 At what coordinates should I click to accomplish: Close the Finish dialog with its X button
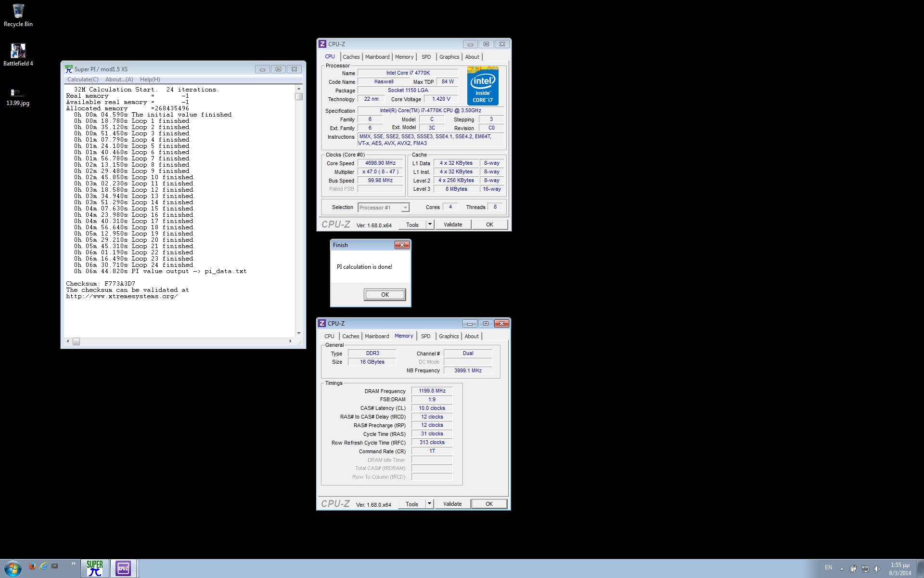[402, 245]
